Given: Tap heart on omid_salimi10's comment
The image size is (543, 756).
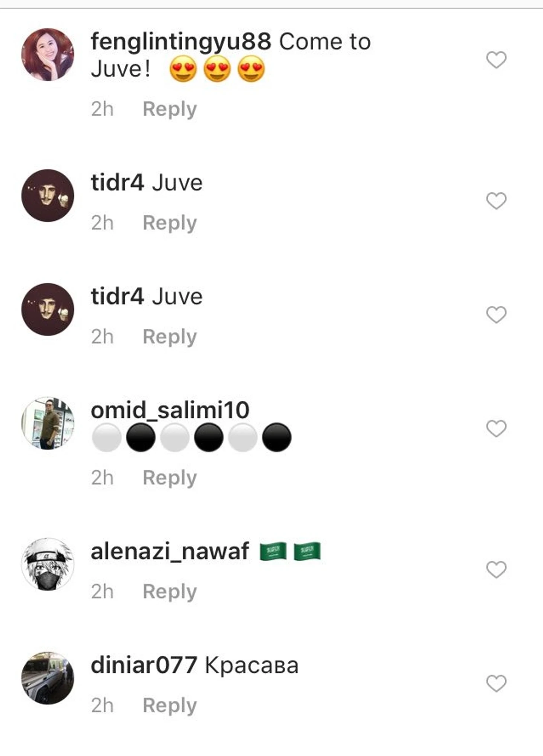Looking at the screenshot, I should point(497,429).
